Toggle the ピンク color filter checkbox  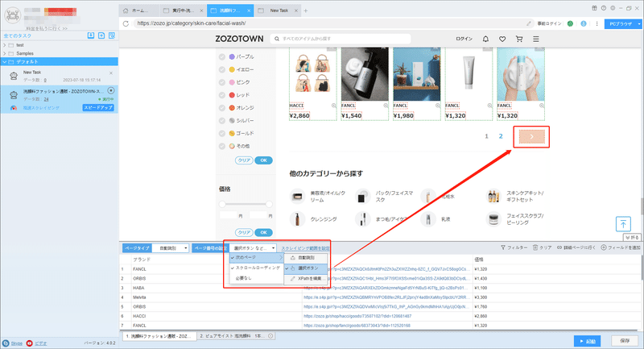[x=222, y=82]
